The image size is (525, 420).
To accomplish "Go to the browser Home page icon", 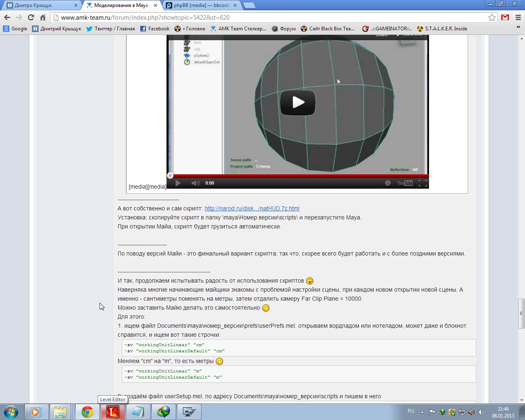I will [43, 17].
